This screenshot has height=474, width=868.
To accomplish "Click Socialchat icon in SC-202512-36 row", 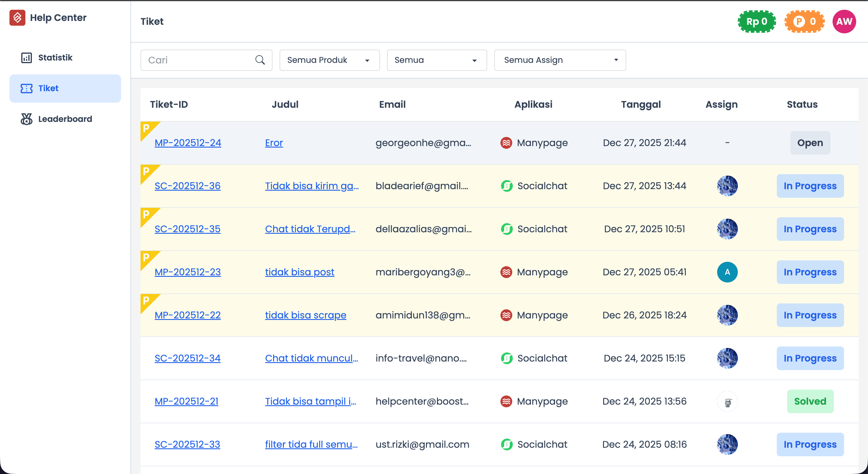I will pos(506,186).
